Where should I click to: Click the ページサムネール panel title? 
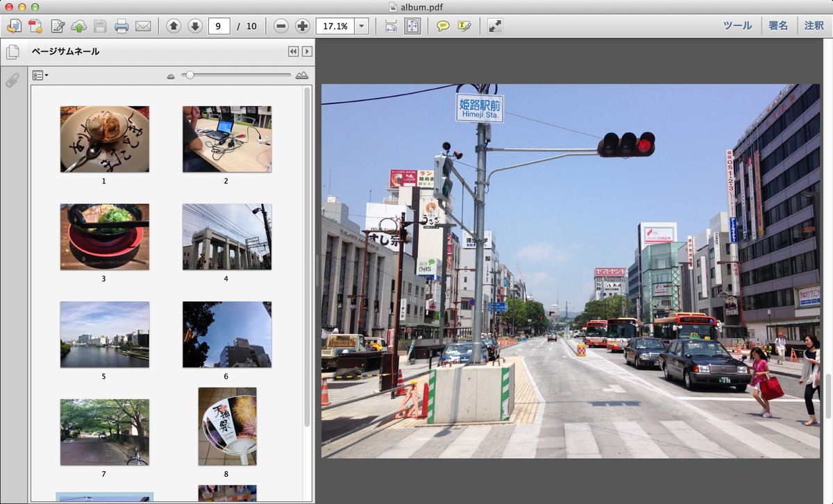click(x=65, y=51)
